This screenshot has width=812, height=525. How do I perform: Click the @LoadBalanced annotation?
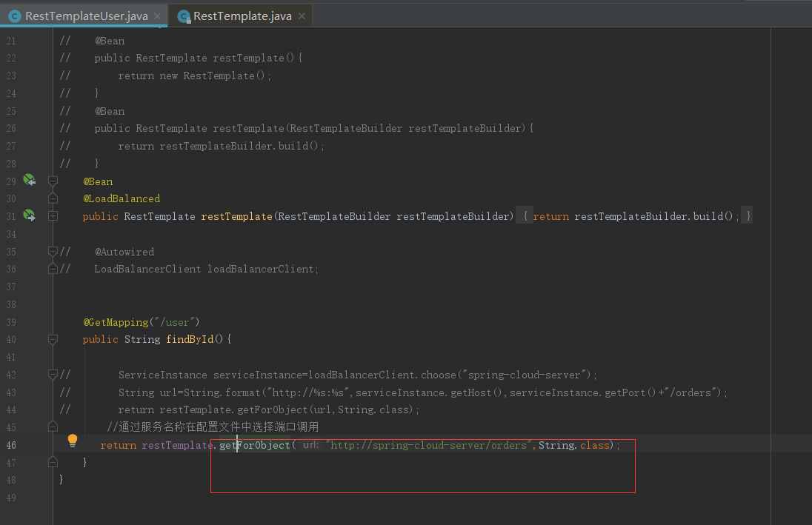[x=122, y=198]
